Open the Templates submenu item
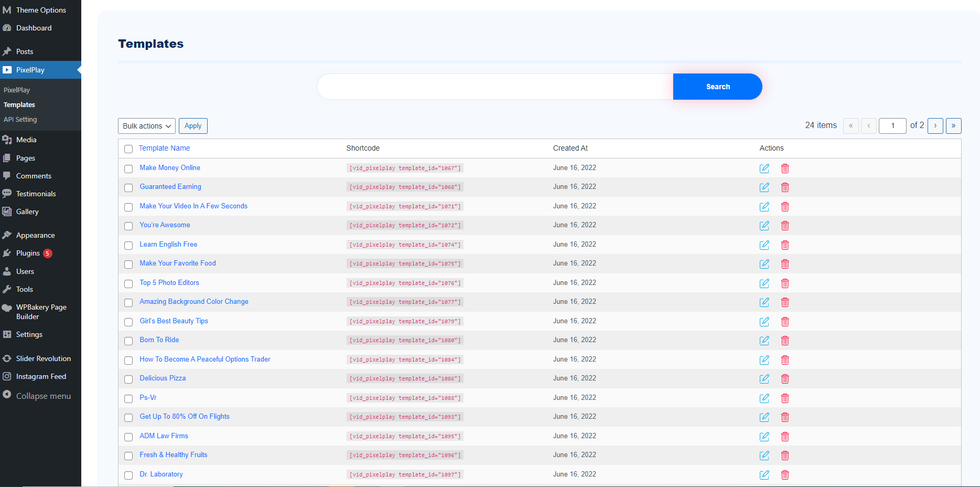The width and height of the screenshot is (980, 487). pos(19,105)
